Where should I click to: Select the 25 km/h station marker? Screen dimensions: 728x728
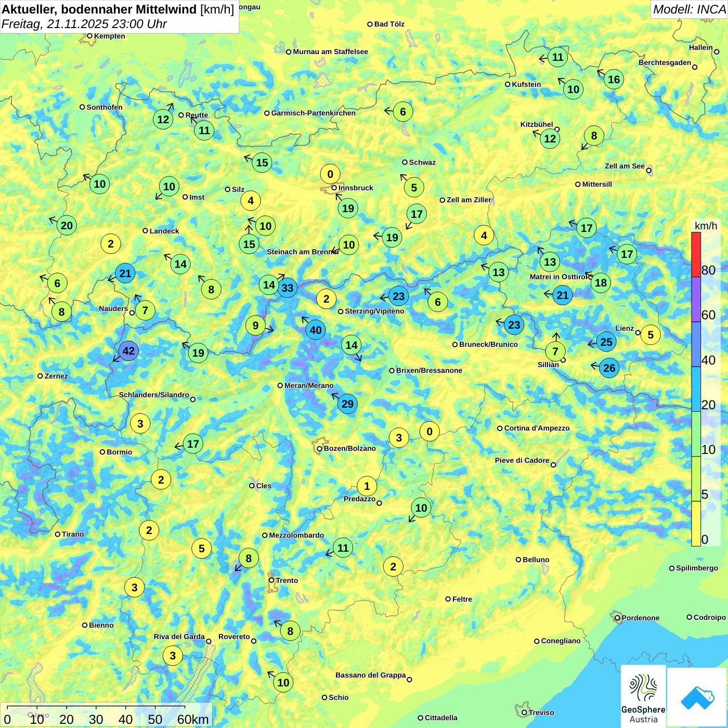click(x=606, y=342)
